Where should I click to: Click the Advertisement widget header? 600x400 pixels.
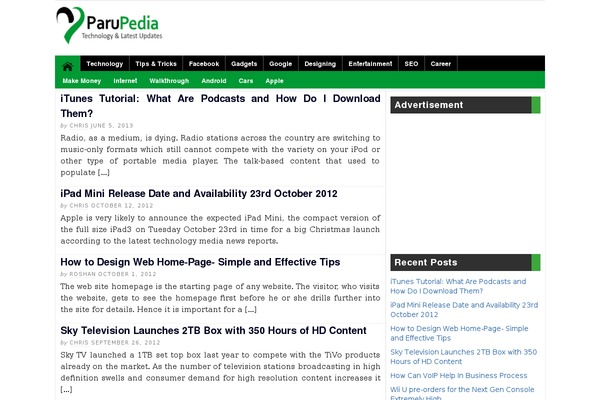[x=465, y=105]
